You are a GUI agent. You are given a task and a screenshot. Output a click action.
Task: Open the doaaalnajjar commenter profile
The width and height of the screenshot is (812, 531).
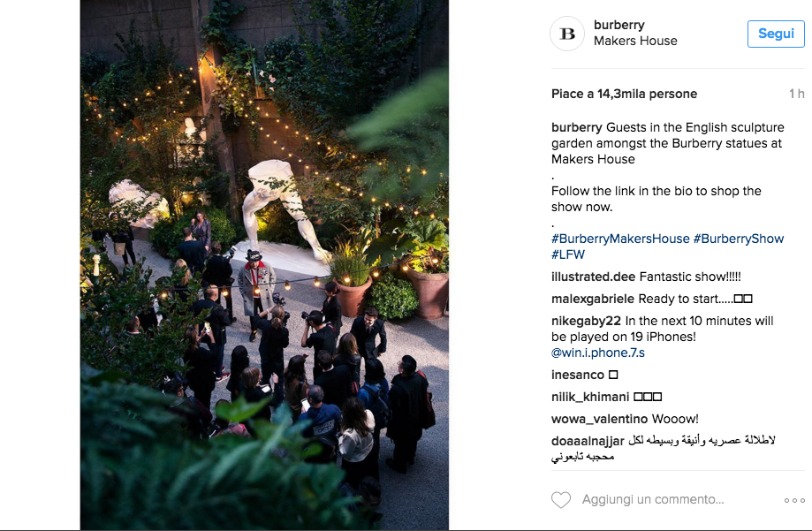[x=588, y=442]
